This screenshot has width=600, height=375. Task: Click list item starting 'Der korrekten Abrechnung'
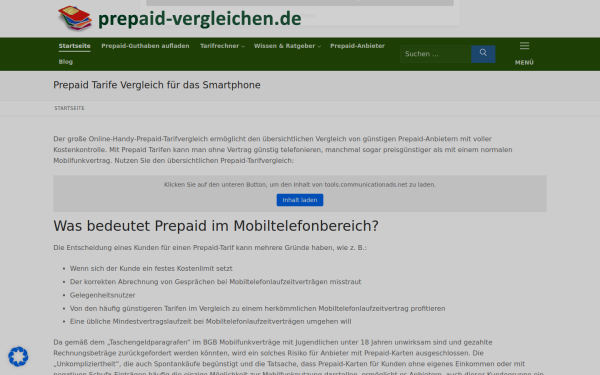[215, 282]
